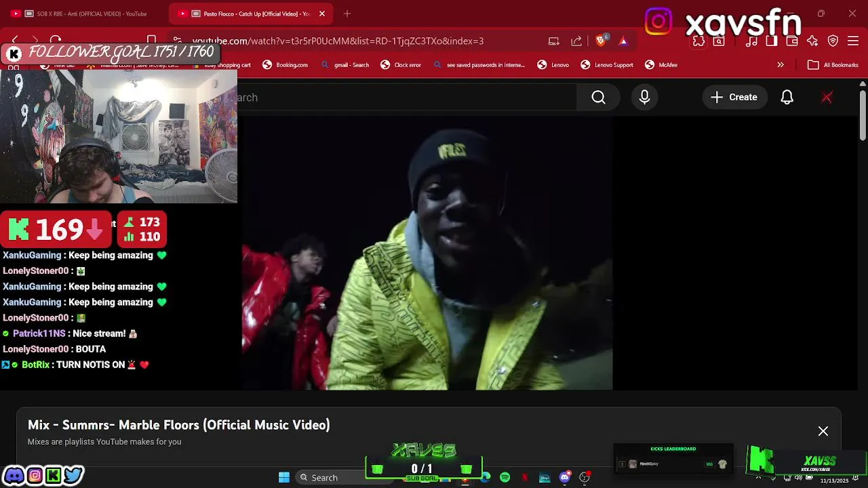Open the Brave VPN shield icon

pos(833,41)
